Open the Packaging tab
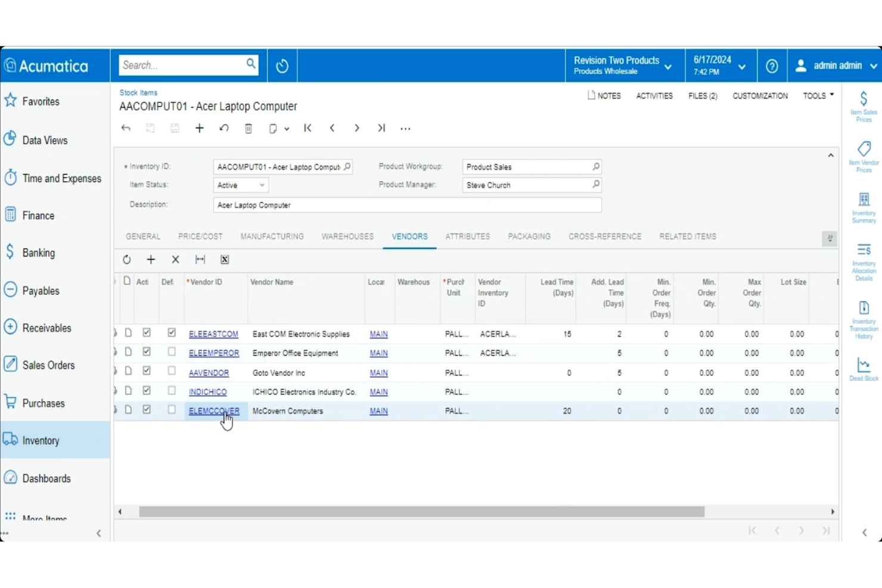The height and width of the screenshot is (588, 882). [x=529, y=237]
